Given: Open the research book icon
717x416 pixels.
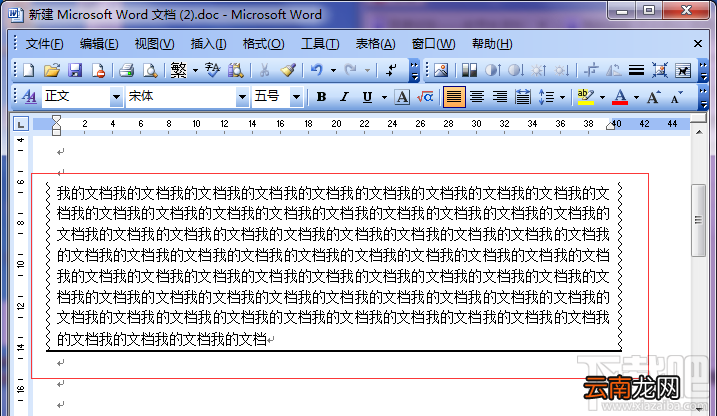Looking at the screenshot, I should [236, 70].
